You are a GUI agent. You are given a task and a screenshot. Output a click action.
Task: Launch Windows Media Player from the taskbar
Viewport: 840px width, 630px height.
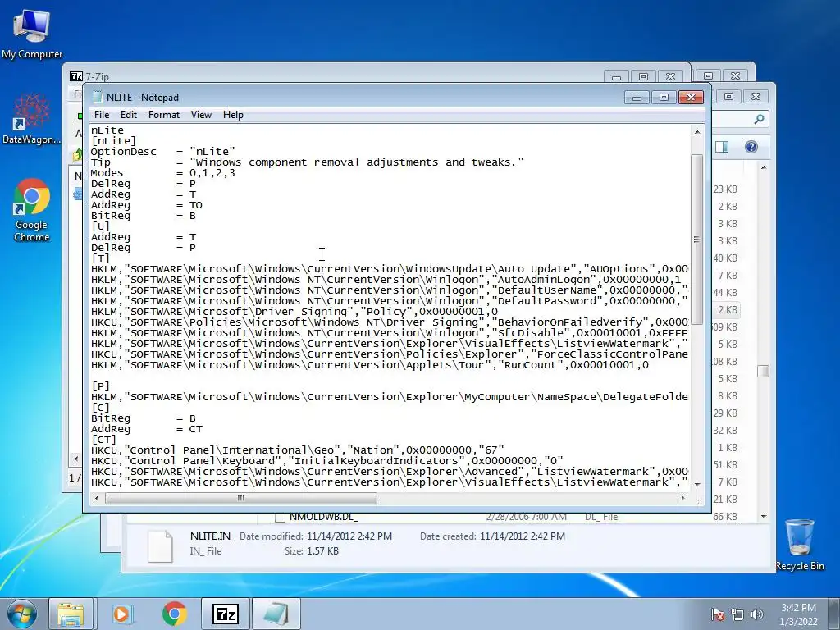[x=121, y=614]
